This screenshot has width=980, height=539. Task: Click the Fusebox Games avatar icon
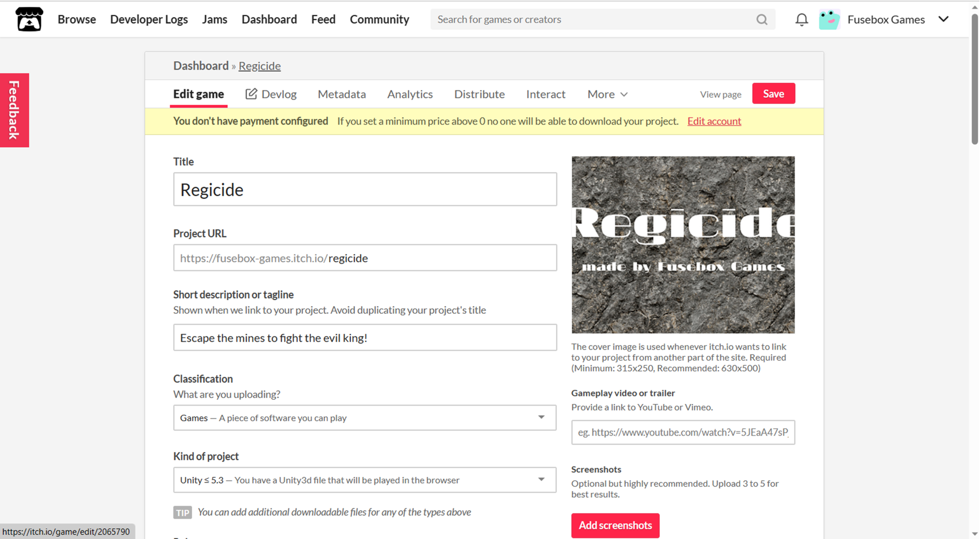(829, 20)
